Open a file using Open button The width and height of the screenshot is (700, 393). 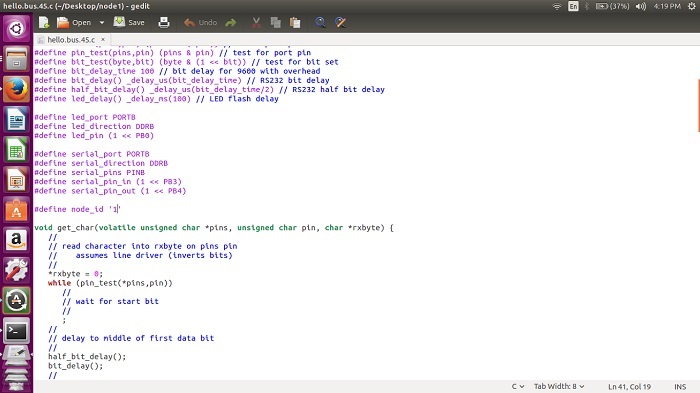[74, 22]
